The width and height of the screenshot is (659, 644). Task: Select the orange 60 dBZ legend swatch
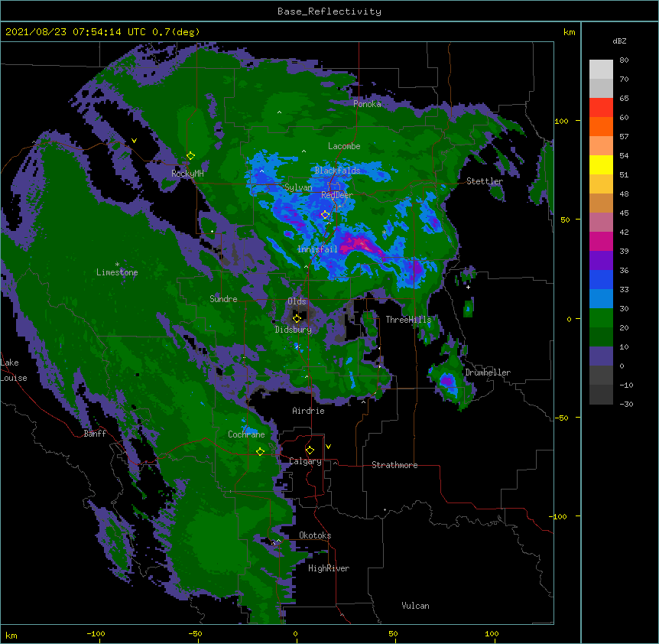click(601, 126)
